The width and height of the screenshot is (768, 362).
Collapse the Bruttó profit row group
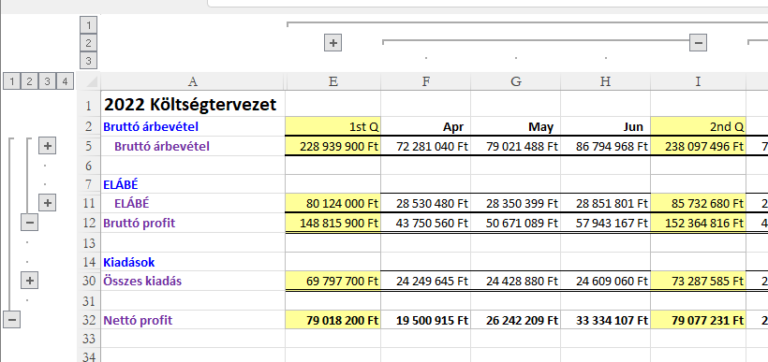29,223
